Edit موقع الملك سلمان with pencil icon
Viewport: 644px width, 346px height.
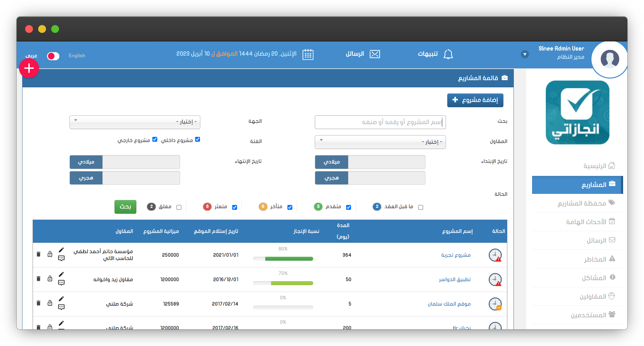[x=61, y=299]
